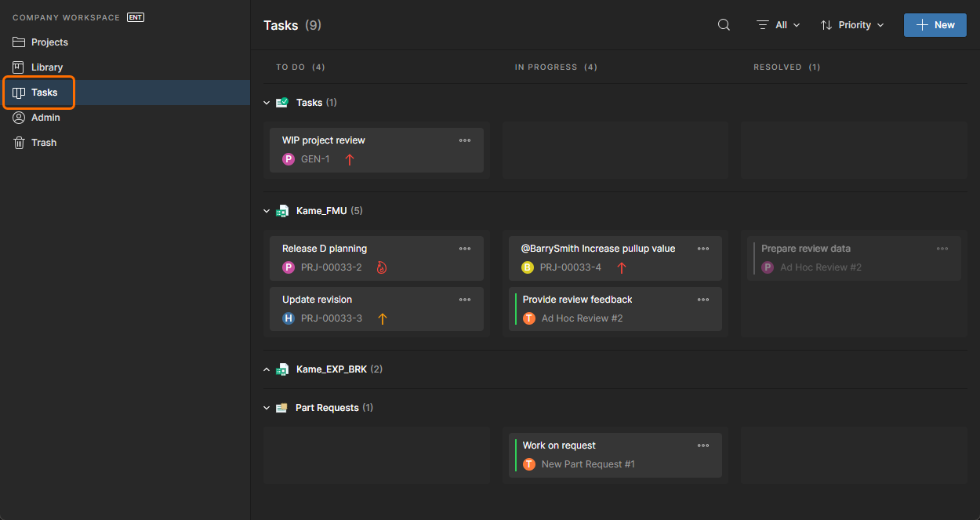Click the red priority arrow on GEN-1
This screenshot has height=520, width=980.
pos(350,159)
